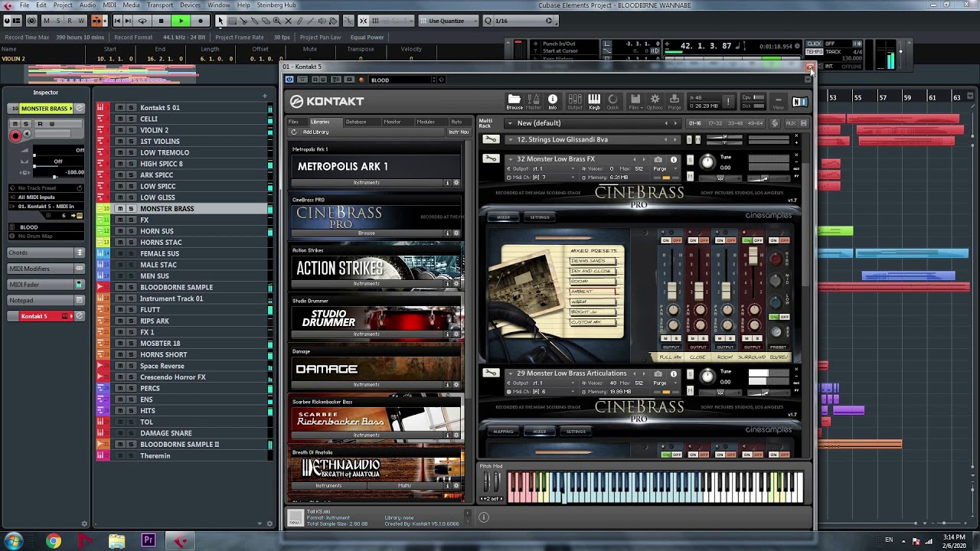Screen dimensions: 980x551
Task: Select the Zoom magnifier tool
Action: pos(277,21)
